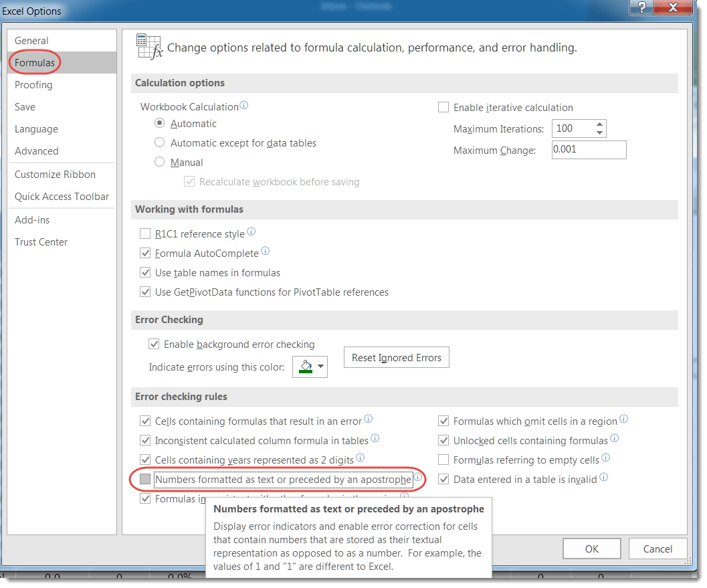Viewport: 707px width, 588px height.
Task: Decrease Maximum Iterations with down arrow
Action: coord(599,132)
